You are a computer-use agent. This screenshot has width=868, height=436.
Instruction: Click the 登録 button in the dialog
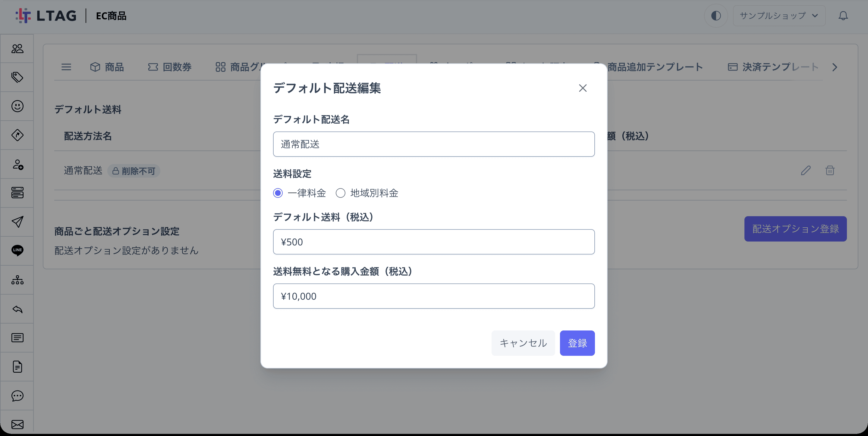577,343
